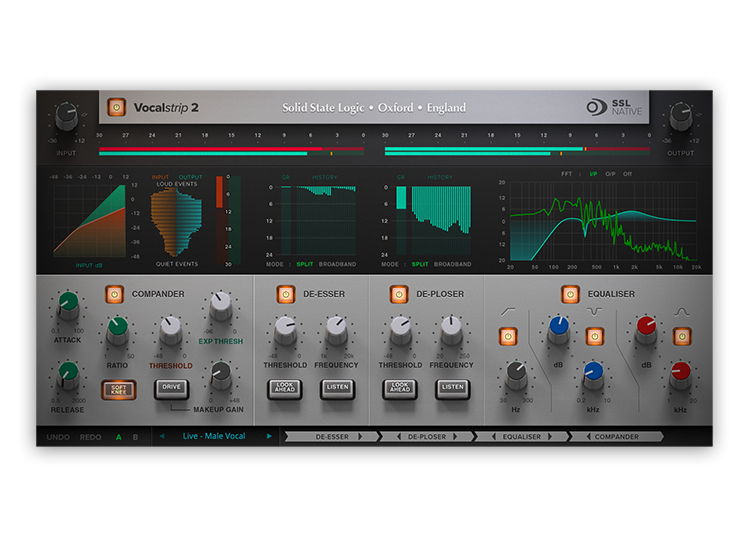Toggle the Vocalstrip 2 main power button
Viewport: 750px width, 538px height.
click(116, 107)
